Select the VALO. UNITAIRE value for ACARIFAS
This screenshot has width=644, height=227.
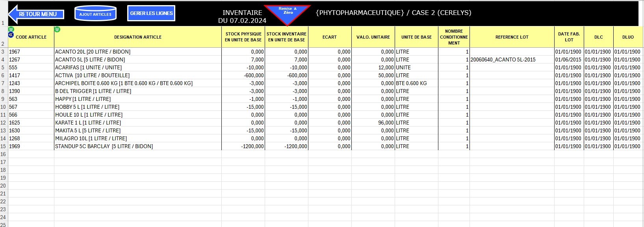(373, 67)
